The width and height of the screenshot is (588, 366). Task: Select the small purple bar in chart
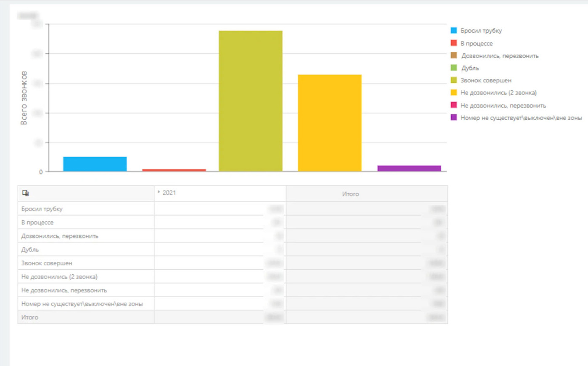409,168
